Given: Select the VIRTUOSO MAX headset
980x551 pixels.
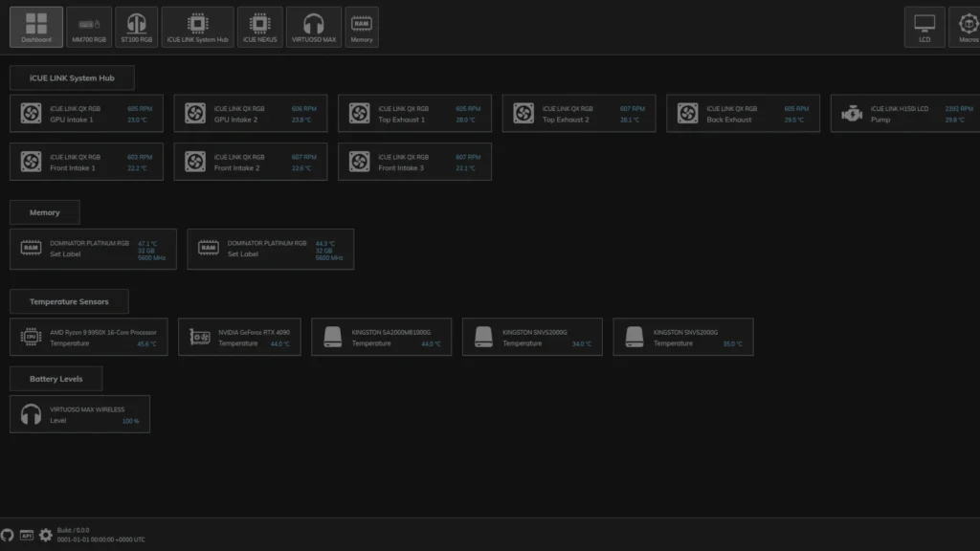Looking at the screenshot, I should click(313, 27).
